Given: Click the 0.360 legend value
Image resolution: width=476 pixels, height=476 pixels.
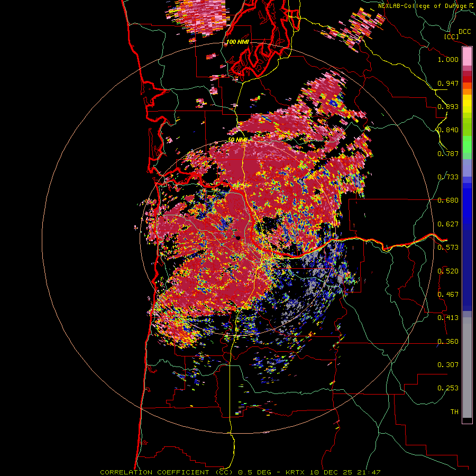Looking at the screenshot, I should pos(448,342).
